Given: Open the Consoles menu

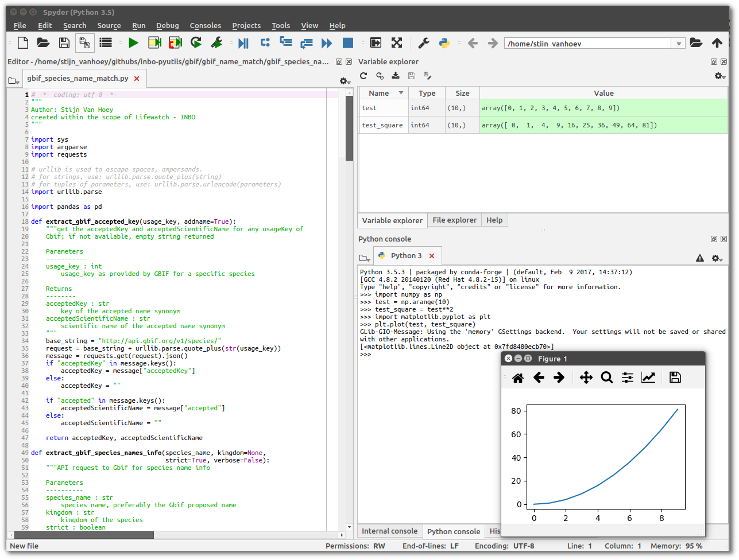Looking at the screenshot, I should [206, 25].
